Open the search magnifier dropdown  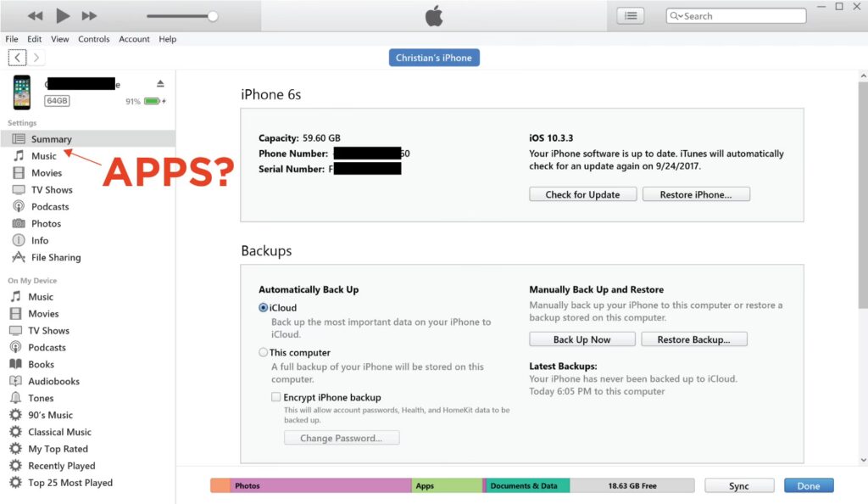[x=676, y=16]
